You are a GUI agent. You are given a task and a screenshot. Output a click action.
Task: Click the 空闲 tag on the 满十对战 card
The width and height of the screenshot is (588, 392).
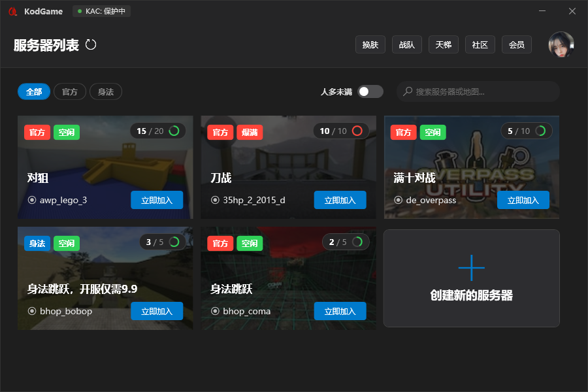[x=433, y=132]
